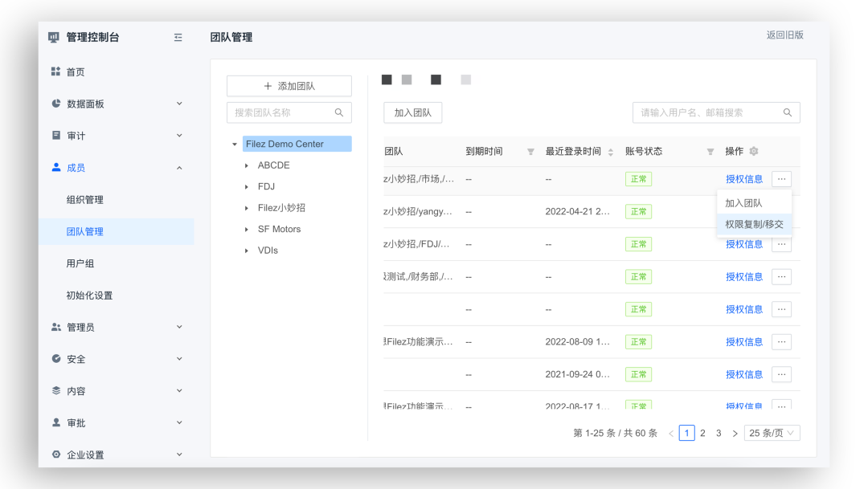
Task: Click the console logo icon beside 管理控制台
Action: tap(53, 37)
